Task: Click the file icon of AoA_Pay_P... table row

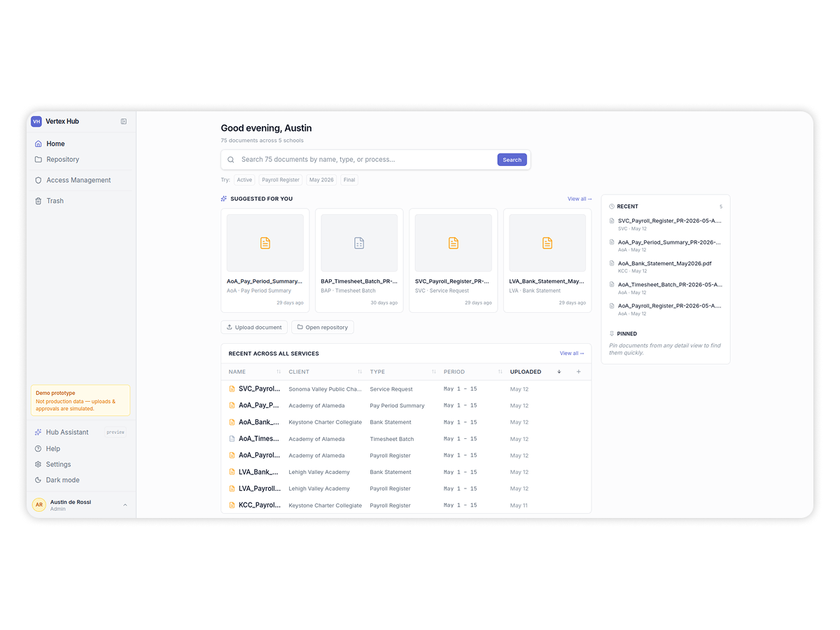Action: [232, 405]
